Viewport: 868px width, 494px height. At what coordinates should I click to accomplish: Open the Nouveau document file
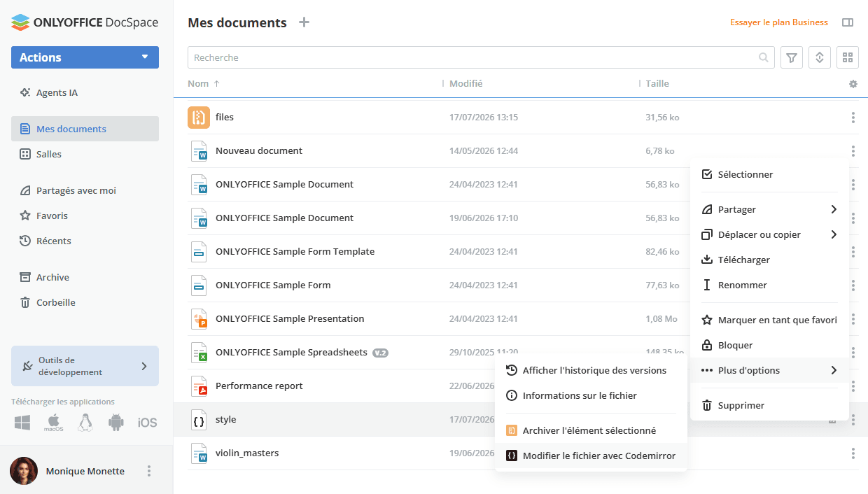[x=259, y=151]
